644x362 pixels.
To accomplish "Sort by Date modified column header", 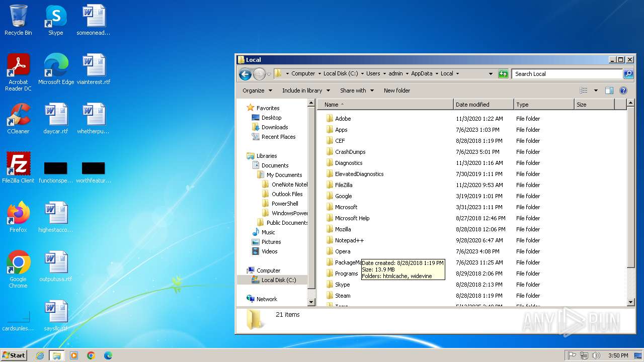I will (484, 105).
